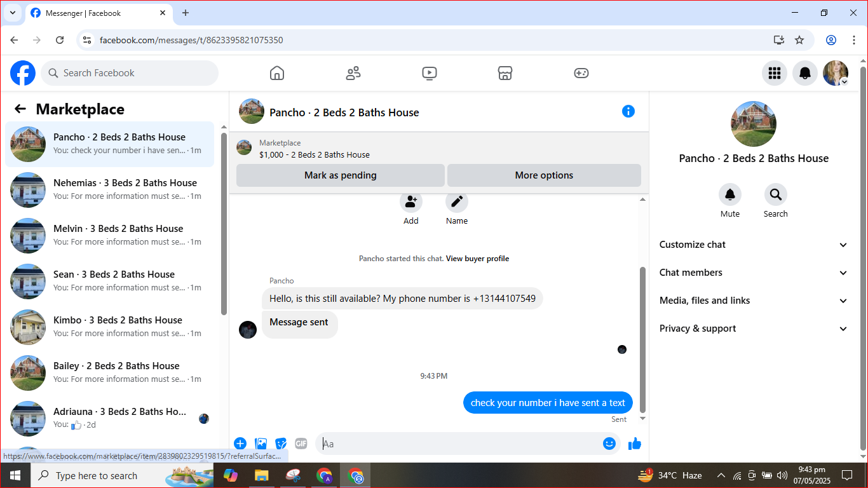Click the Search Facebook field

point(130,73)
